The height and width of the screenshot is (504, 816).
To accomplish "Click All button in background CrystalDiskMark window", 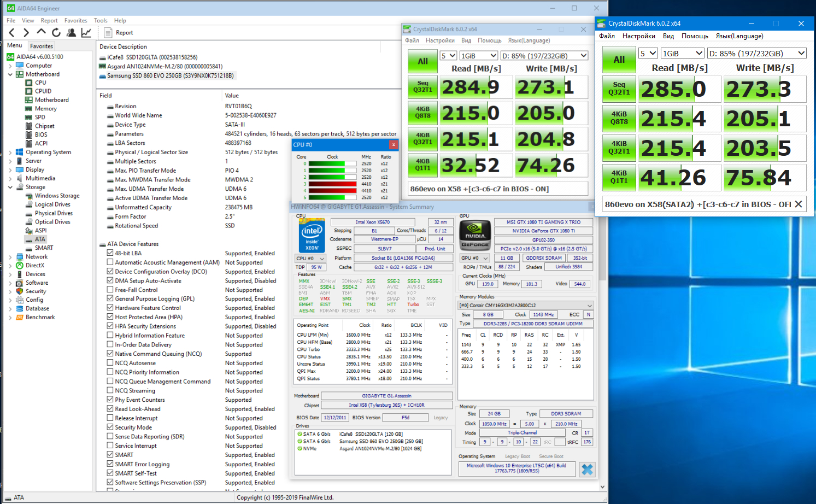I will (422, 61).
